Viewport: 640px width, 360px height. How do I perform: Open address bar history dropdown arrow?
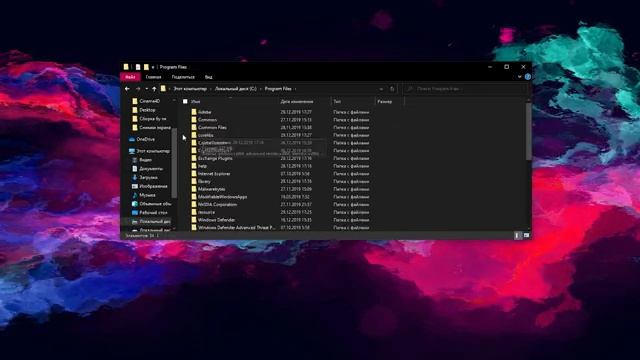pos(381,89)
